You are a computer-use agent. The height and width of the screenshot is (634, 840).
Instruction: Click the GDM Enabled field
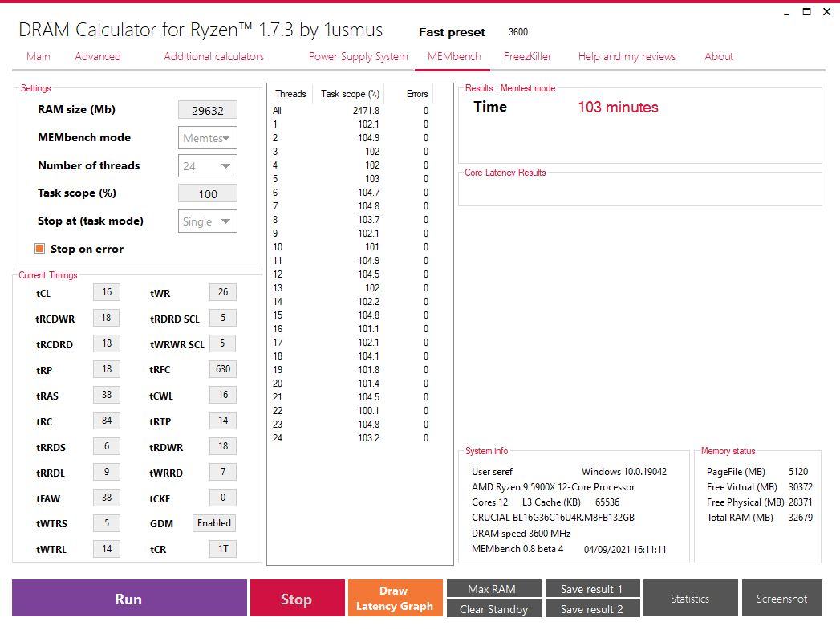(x=214, y=523)
